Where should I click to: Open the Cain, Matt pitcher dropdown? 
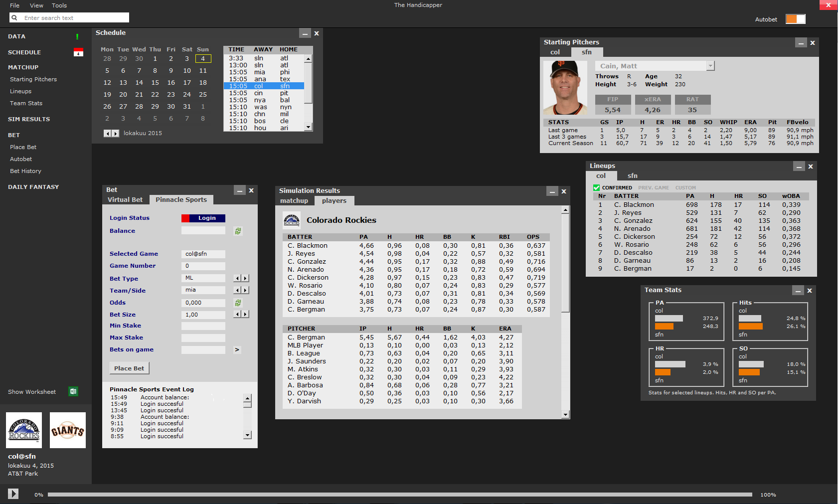(x=710, y=66)
